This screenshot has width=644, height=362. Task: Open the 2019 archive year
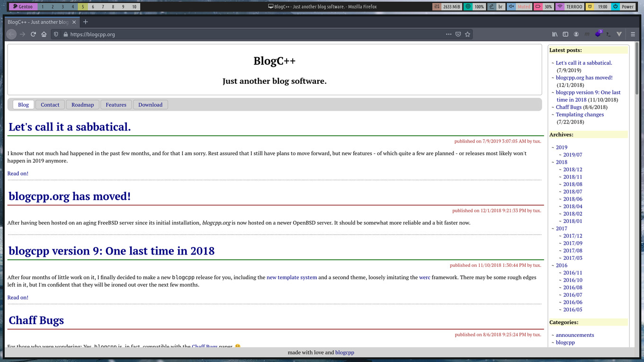click(562, 147)
